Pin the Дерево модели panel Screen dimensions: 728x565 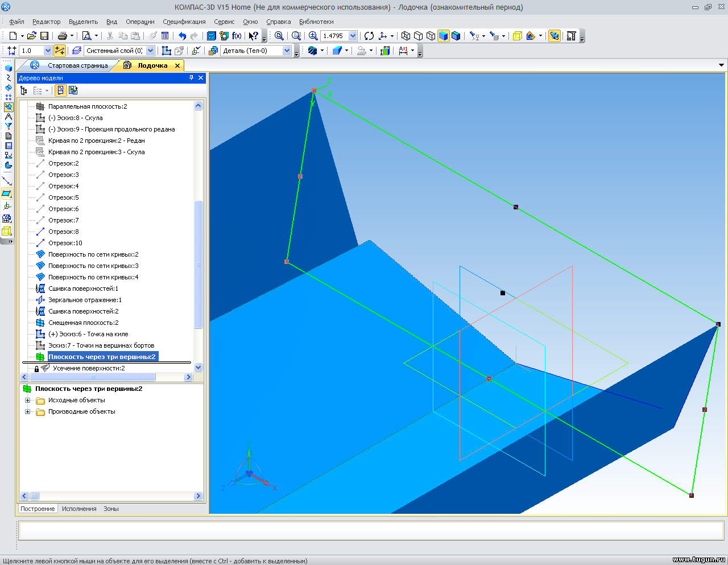[192, 78]
